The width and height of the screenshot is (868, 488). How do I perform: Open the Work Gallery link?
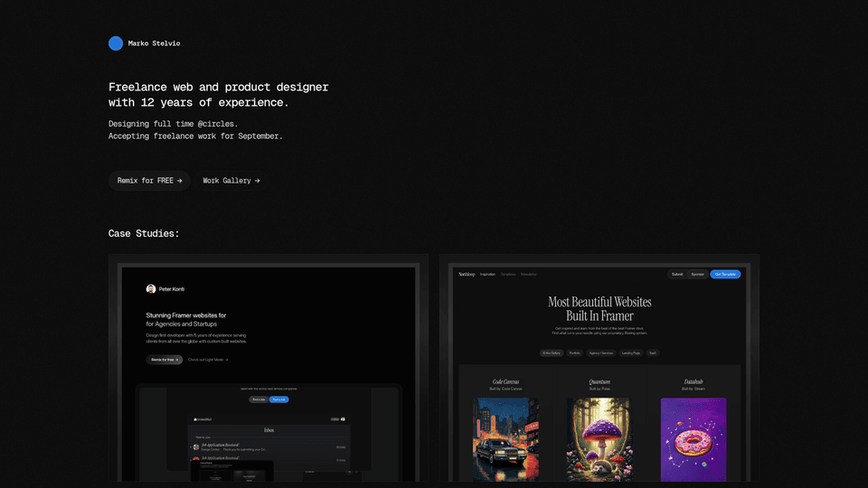(x=231, y=181)
